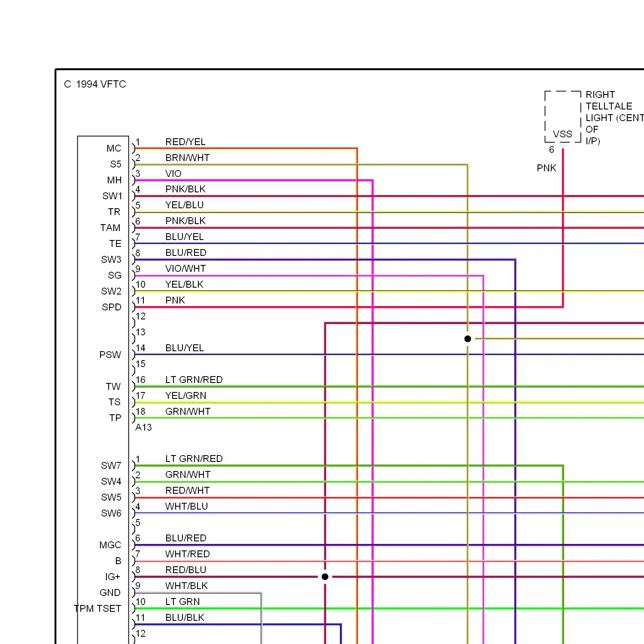Click the RED/WHT wire label

pyautogui.click(x=188, y=490)
